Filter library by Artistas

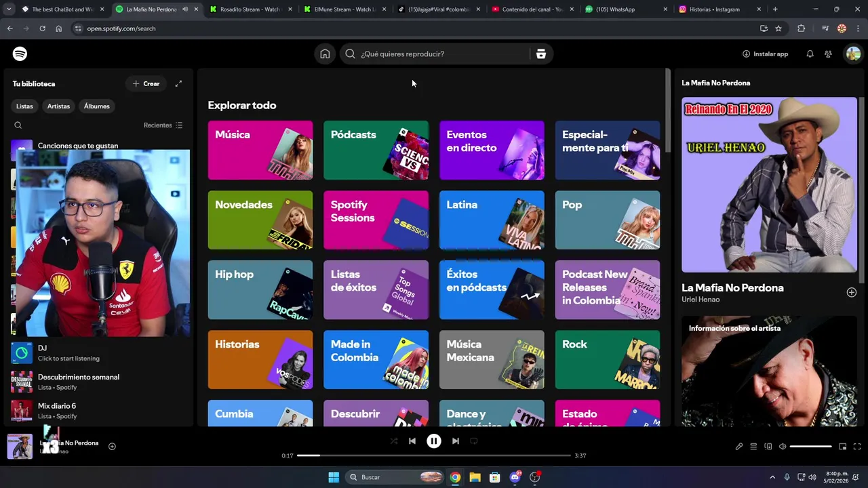58,106
